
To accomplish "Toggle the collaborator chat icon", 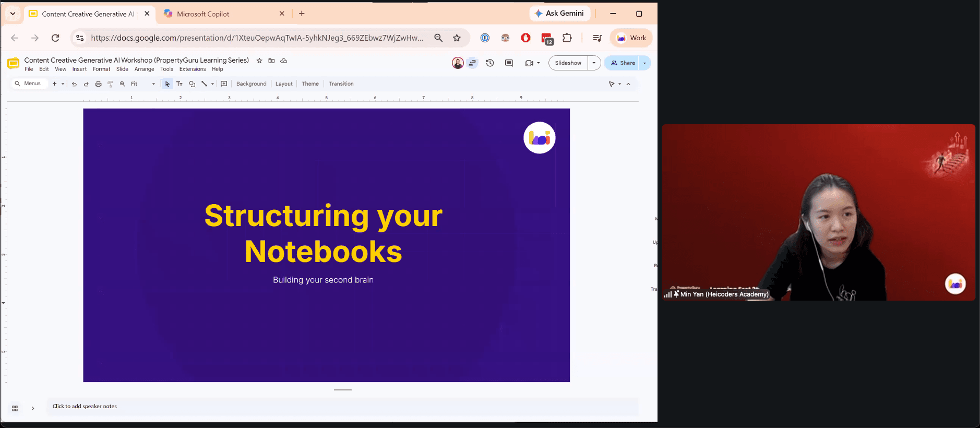I will pyautogui.click(x=472, y=63).
